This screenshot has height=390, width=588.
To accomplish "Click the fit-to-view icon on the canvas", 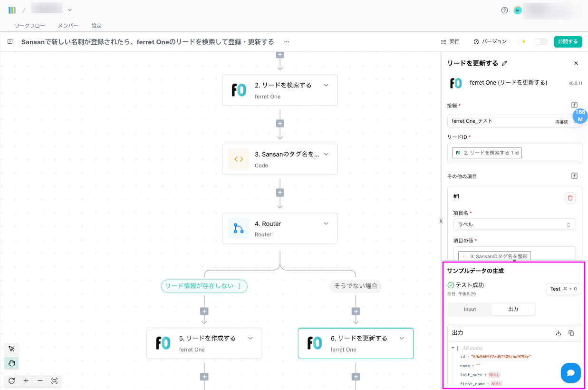I will click(54, 381).
